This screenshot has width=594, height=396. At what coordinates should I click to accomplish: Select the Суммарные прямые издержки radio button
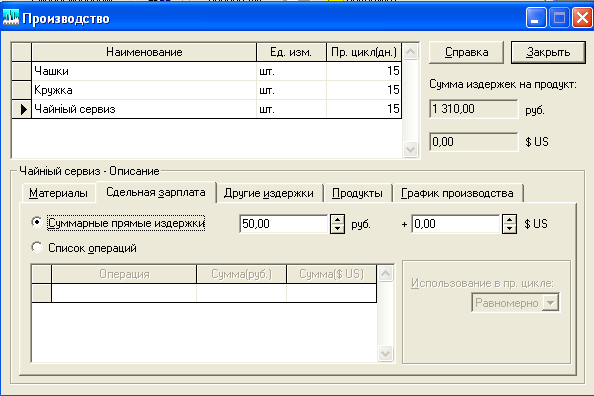pyautogui.click(x=37, y=222)
